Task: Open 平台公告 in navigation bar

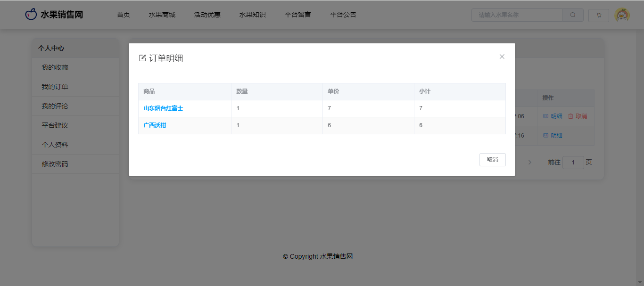Action: click(x=343, y=15)
